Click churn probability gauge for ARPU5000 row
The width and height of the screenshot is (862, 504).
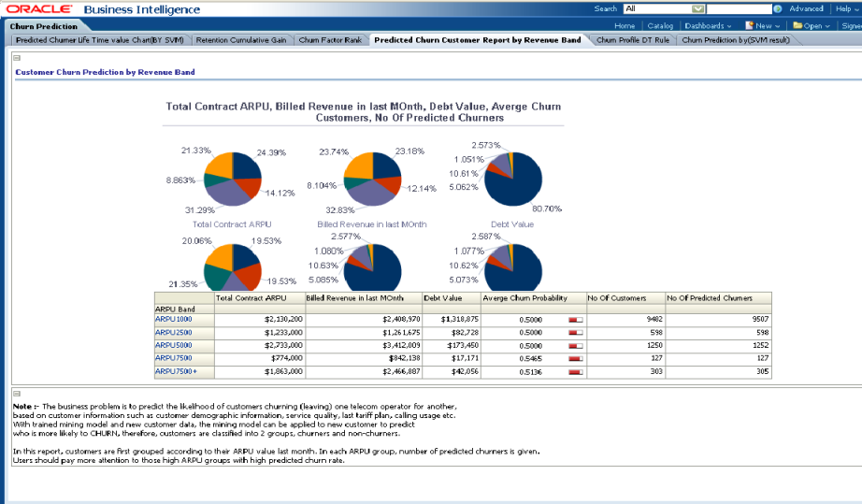point(576,346)
